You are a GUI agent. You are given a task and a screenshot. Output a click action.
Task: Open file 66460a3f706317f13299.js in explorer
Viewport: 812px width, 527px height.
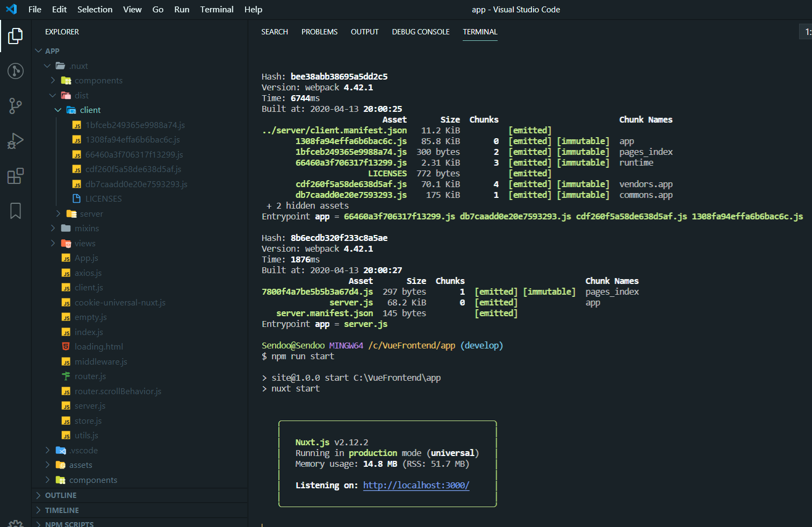pos(134,154)
